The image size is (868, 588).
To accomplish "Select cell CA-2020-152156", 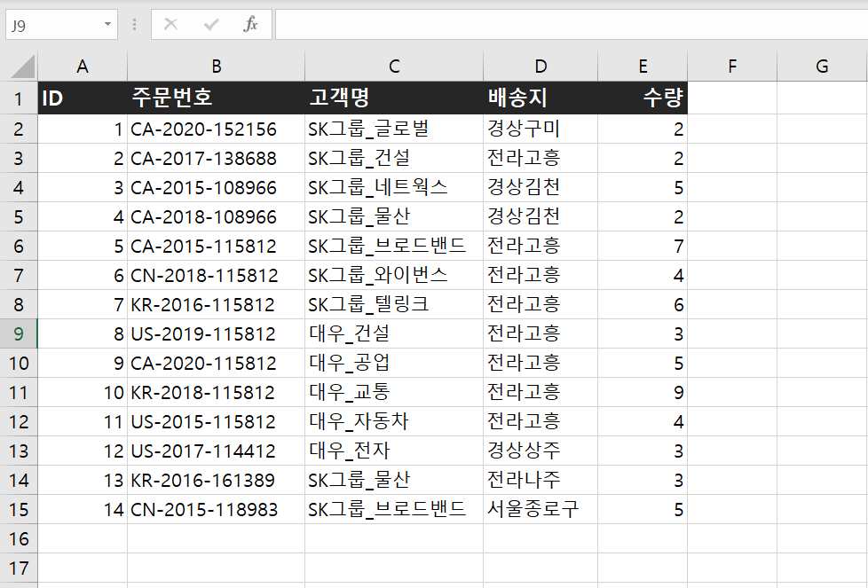I will [217, 129].
